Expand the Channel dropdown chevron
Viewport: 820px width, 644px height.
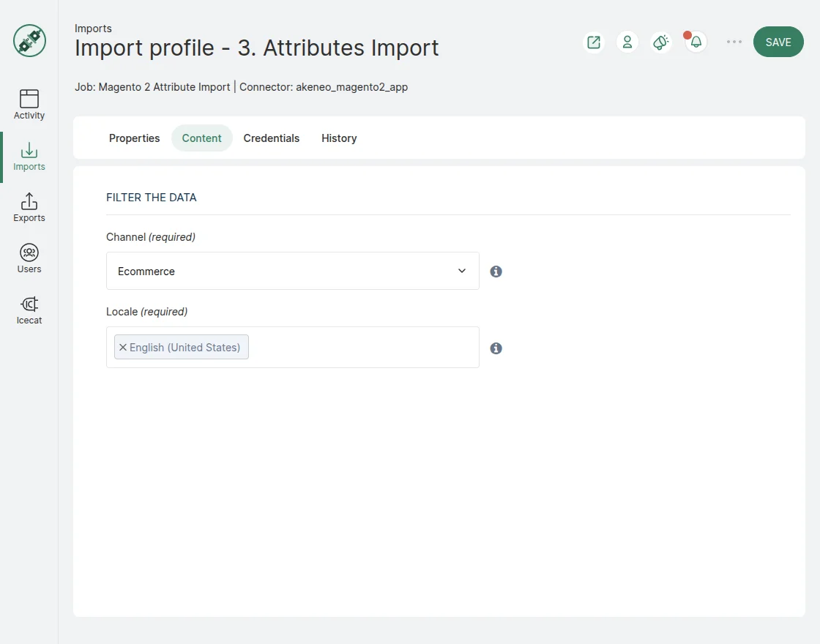(462, 271)
